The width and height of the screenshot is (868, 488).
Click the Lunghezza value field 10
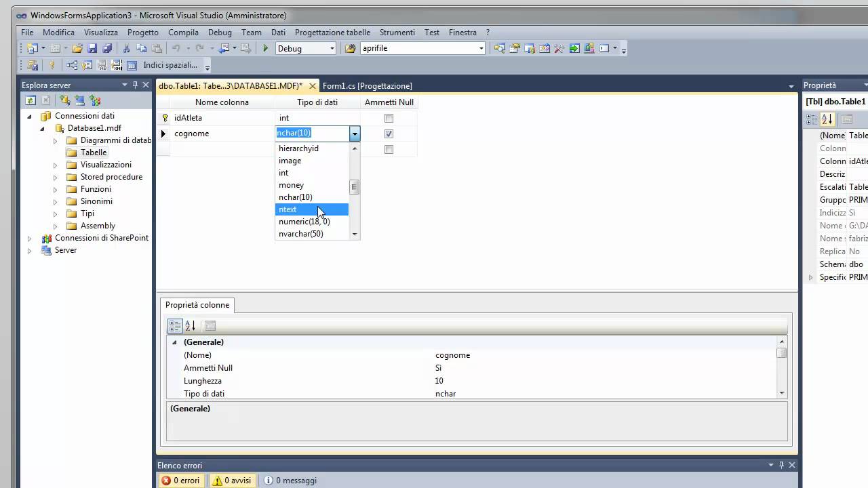pyautogui.click(x=606, y=381)
